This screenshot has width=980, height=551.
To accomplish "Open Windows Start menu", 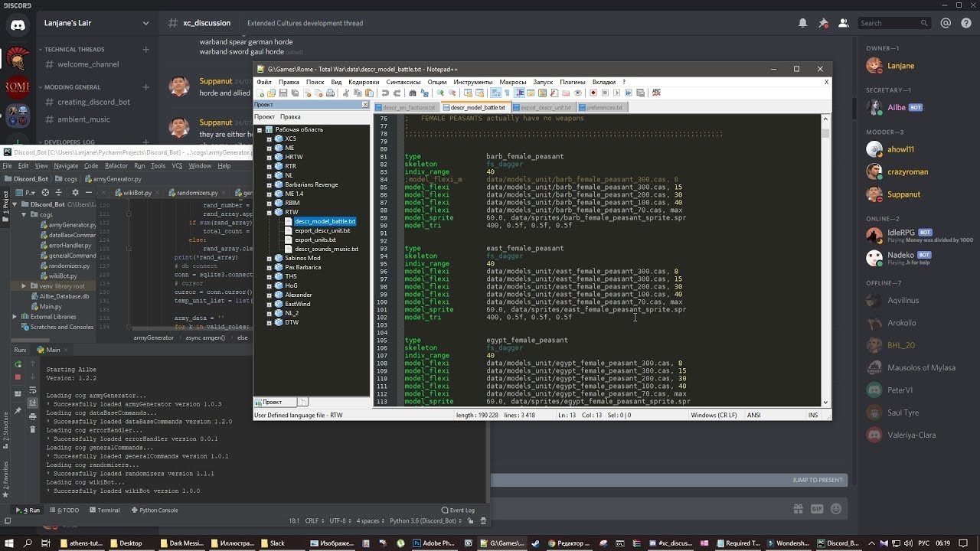I will tap(9, 543).
